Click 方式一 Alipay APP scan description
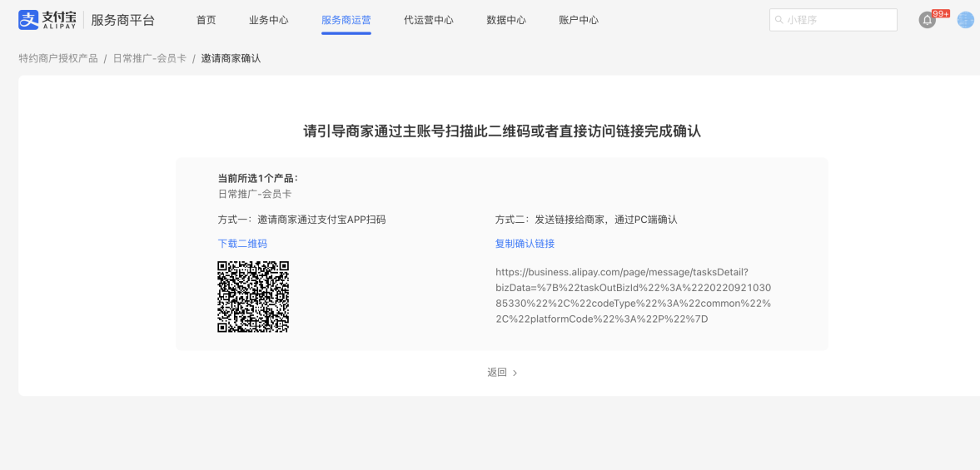The width and height of the screenshot is (980, 470). tap(301, 220)
